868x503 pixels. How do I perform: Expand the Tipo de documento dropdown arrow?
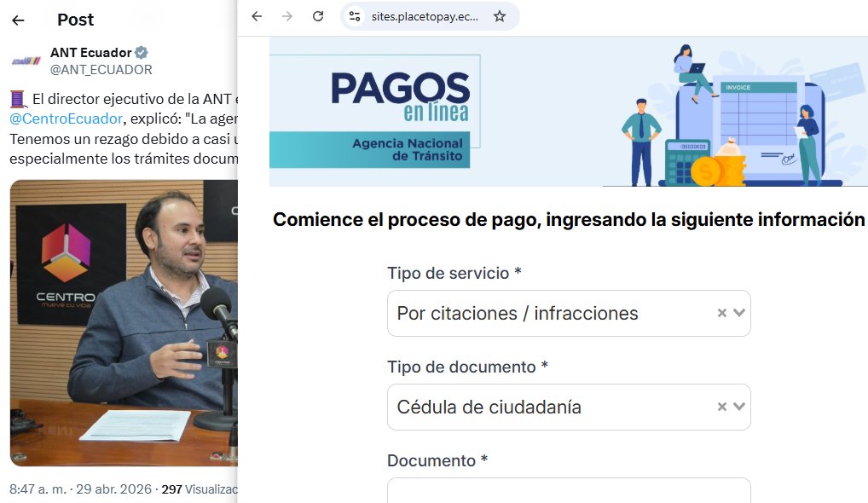pyautogui.click(x=739, y=407)
